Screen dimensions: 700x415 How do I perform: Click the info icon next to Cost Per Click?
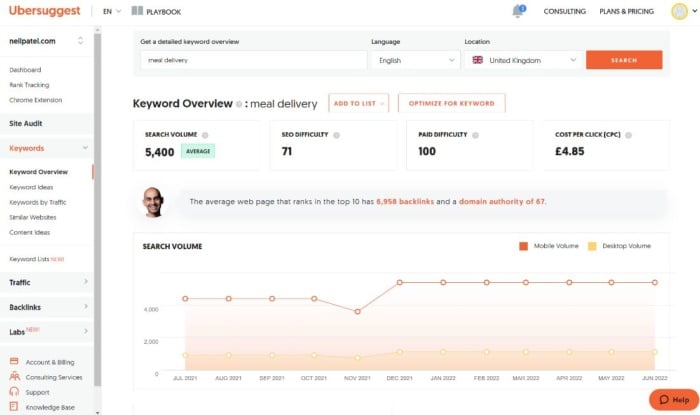click(629, 135)
